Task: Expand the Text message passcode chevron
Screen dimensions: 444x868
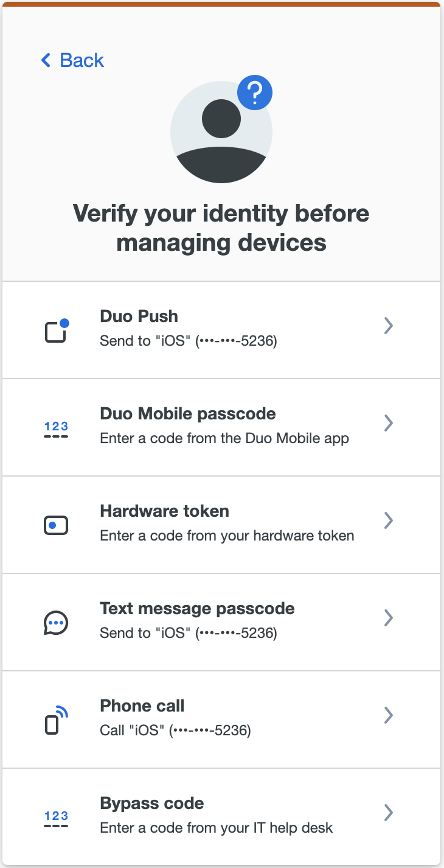Action: coord(389,618)
